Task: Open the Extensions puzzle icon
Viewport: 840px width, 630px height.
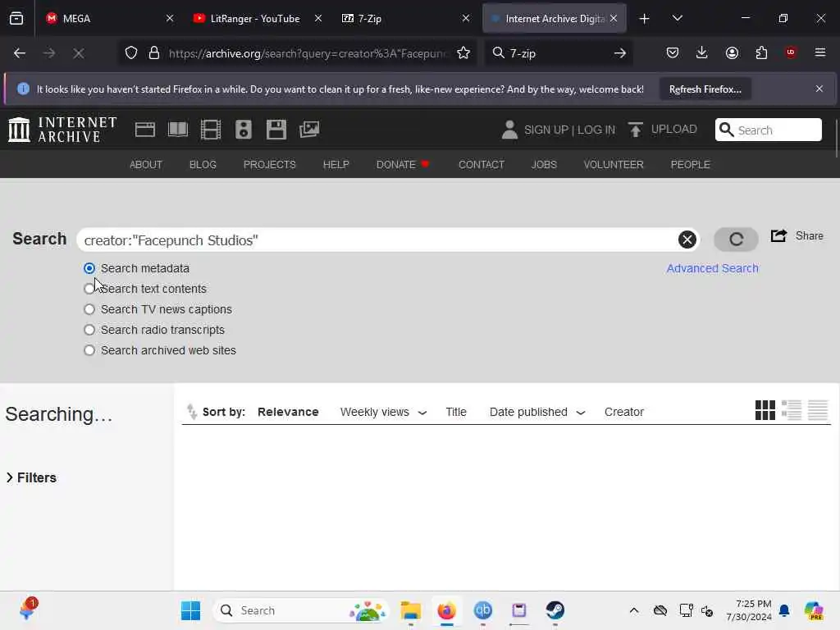Action: pos(761,52)
